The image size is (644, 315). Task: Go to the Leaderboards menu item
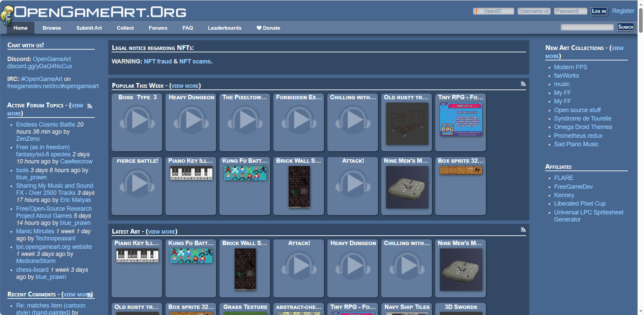(x=225, y=28)
